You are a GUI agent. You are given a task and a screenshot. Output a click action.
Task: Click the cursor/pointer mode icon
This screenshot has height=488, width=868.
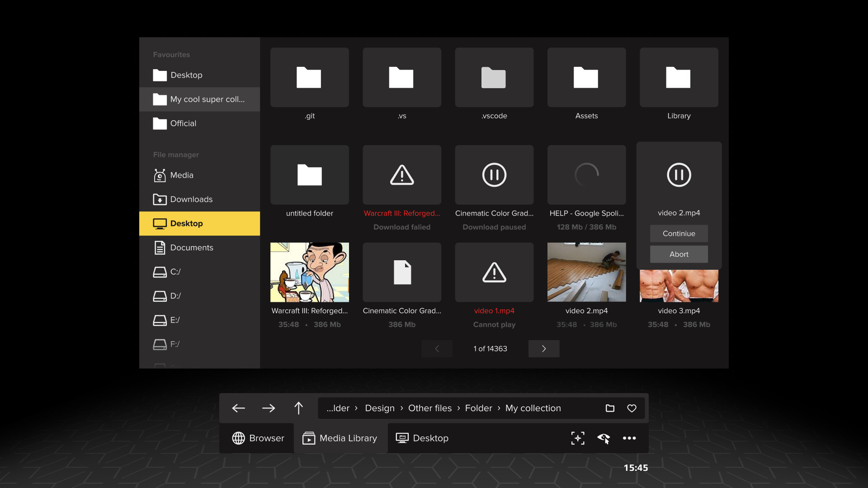coord(604,438)
